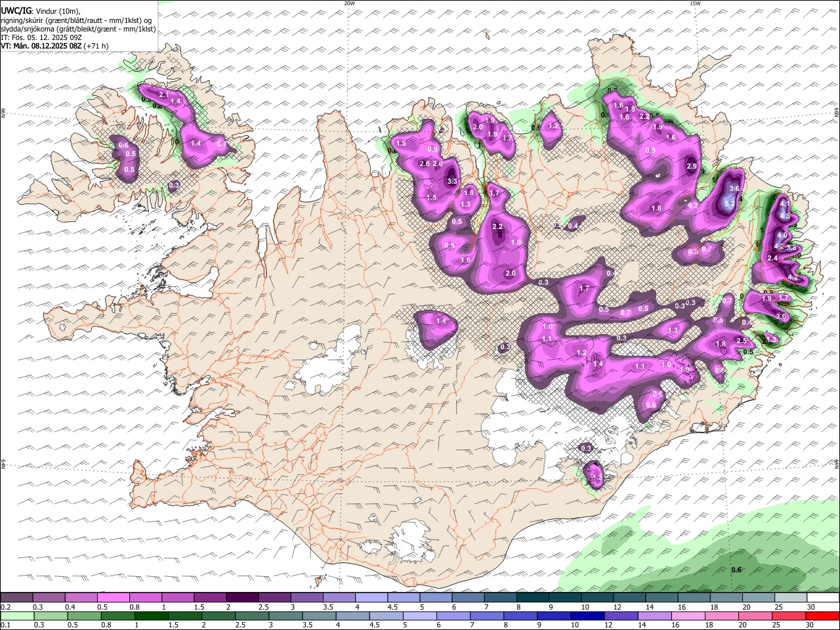Click the '2.9' snowfall value on the map
The width and height of the screenshot is (840, 630).
691,167
